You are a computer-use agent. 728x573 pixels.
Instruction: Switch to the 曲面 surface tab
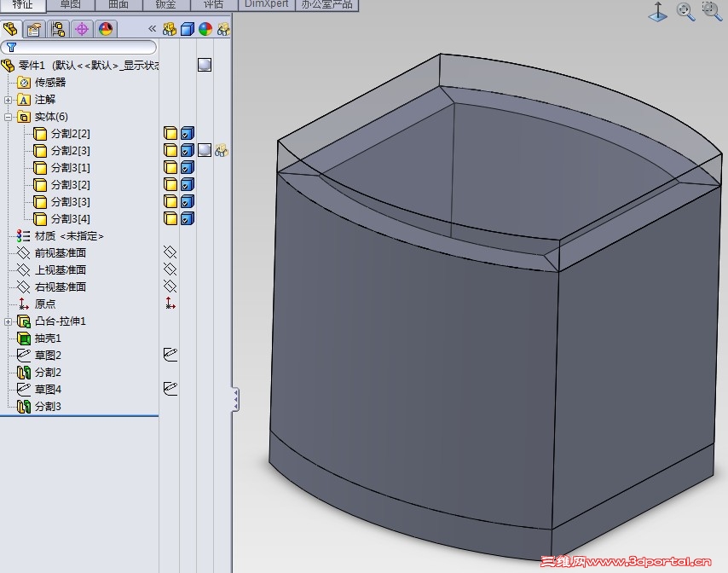point(118,5)
